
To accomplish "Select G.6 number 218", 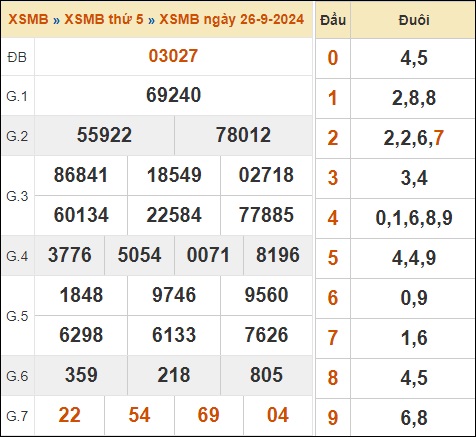I will pyautogui.click(x=174, y=375).
